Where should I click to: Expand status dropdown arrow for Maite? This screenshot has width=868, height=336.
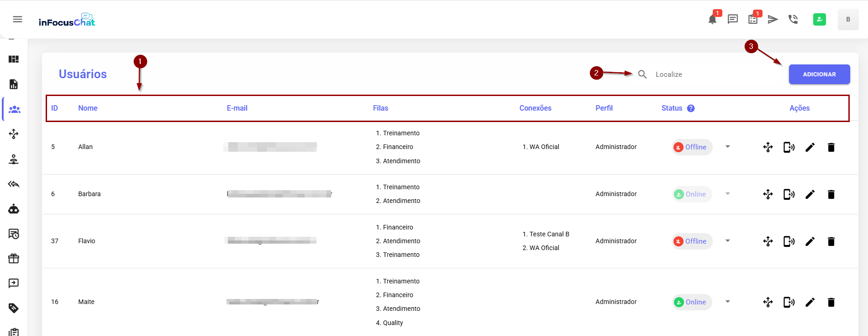coord(728,302)
